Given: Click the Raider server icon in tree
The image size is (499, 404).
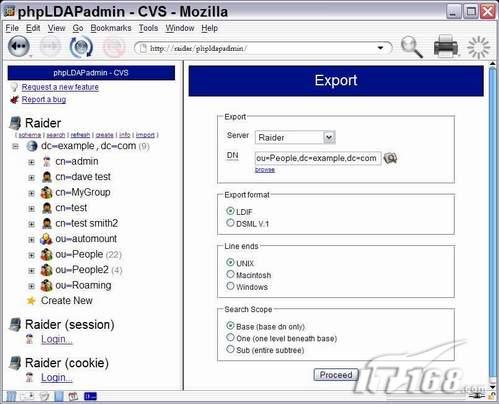Looking at the screenshot, I should pyautogui.click(x=15, y=123).
